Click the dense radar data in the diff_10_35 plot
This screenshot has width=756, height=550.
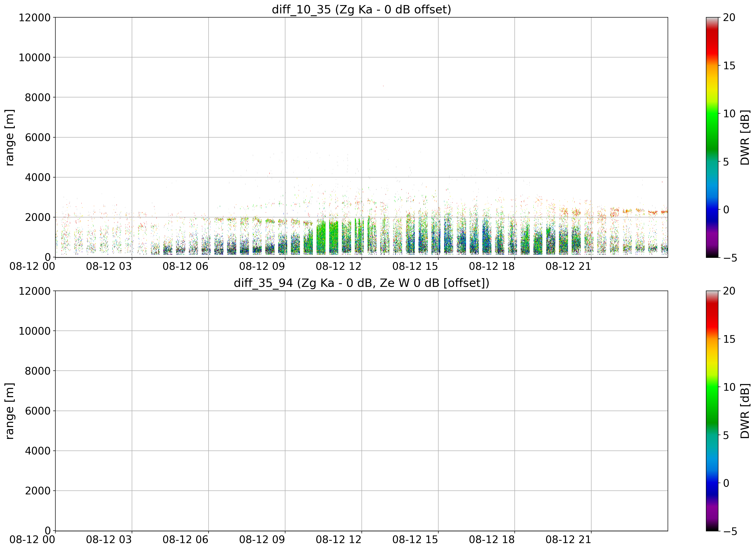pos(361,234)
